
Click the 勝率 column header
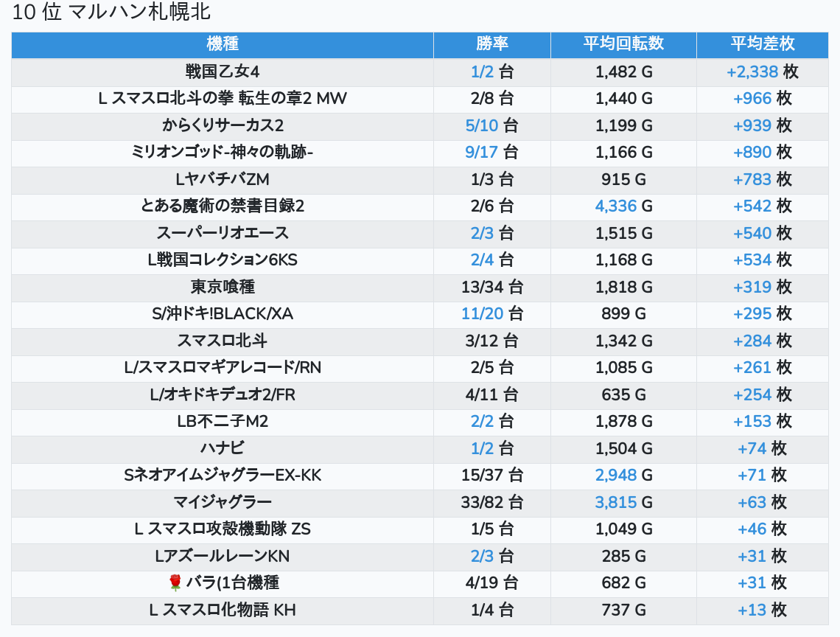[x=491, y=44]
